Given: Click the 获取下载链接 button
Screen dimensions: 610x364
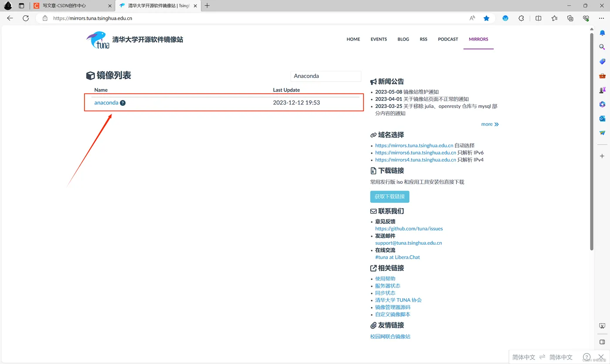Looking at the screenshot, I should pos(390,197).
